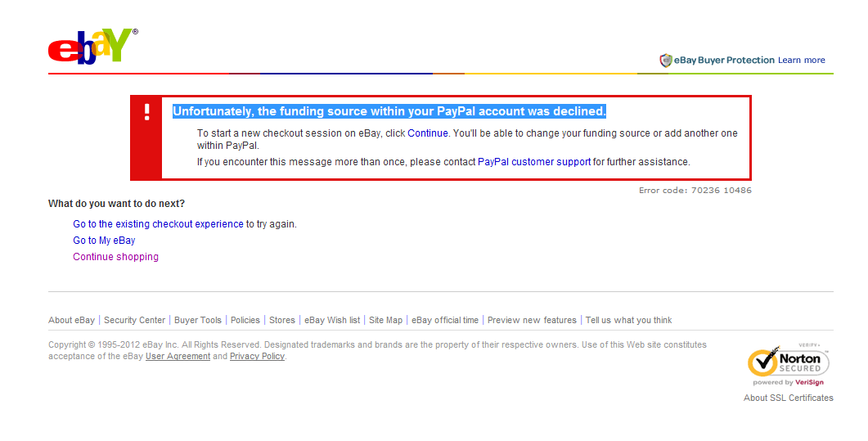Click the Norton Secured badge
Image resolution: width=868 pixels, height=441 pixels.
[x=789, y=362]
